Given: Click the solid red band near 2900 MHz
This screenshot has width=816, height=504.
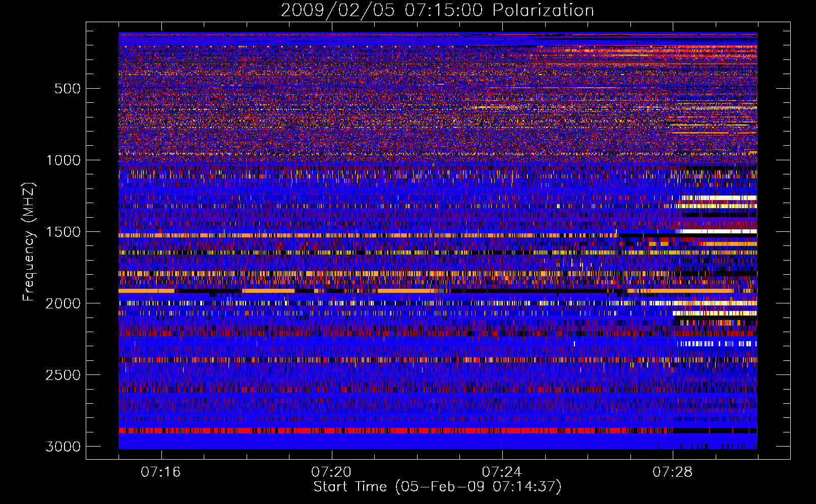Looking at the screenshot, I should click(396, 430).
